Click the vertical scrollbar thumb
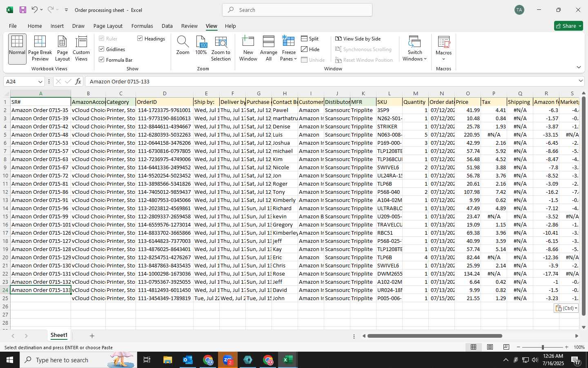The image size is (588, 368). [584, 206]
